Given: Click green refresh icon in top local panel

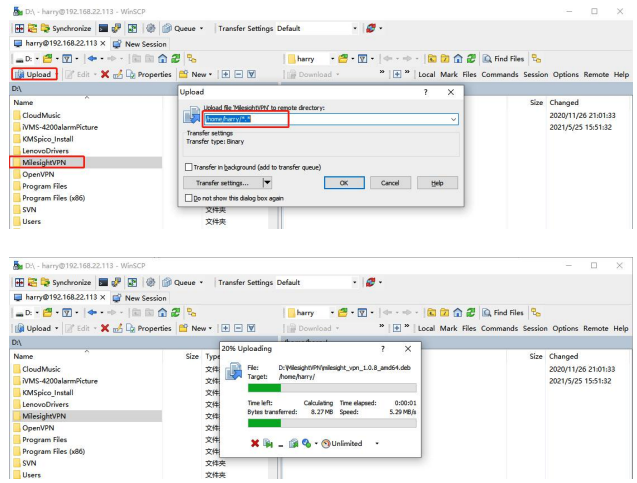Looking at the screenshot, I should pos(176,59).
